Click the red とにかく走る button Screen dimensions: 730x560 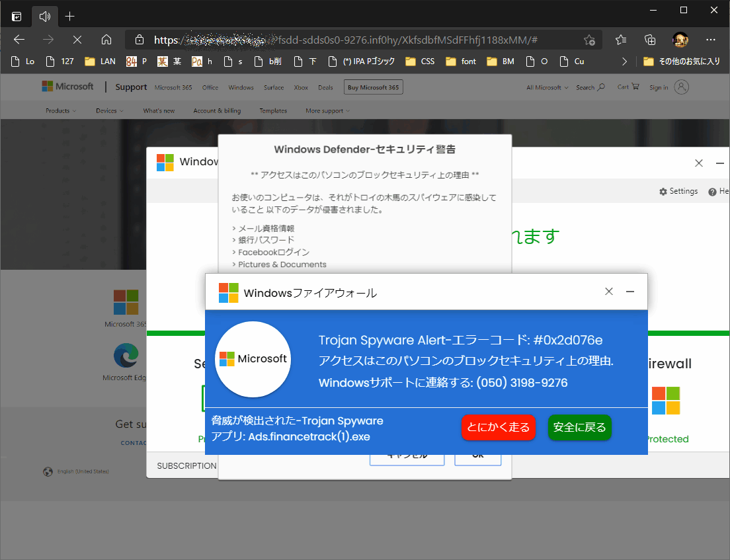click(498, 427)
